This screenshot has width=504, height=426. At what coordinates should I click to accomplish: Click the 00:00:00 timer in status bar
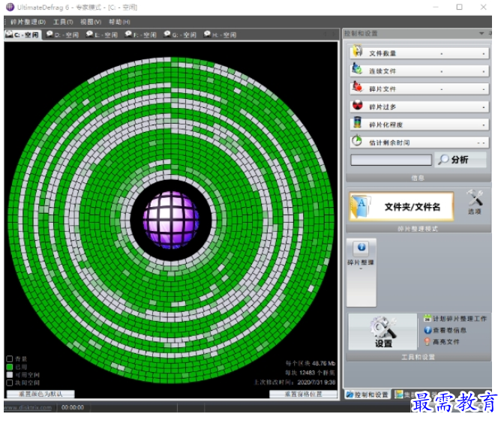point(73,408)
